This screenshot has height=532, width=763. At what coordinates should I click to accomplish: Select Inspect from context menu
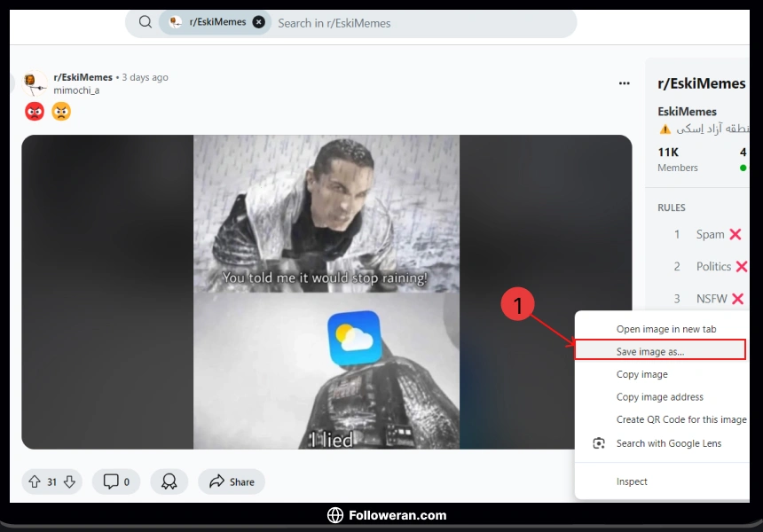(x=632, y=481)
